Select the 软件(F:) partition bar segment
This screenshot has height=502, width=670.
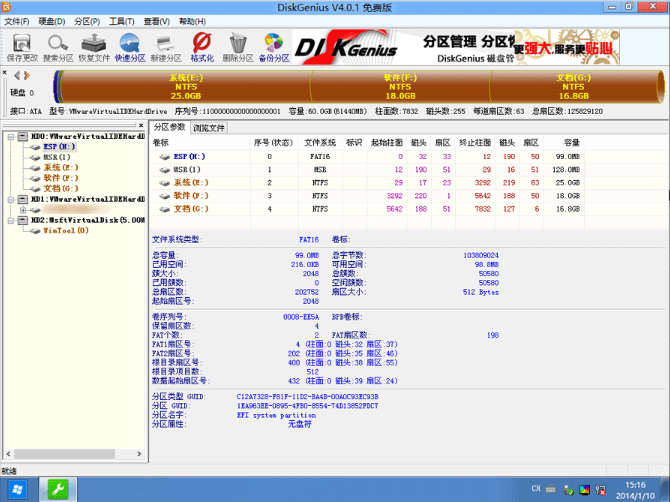point(400,86)
